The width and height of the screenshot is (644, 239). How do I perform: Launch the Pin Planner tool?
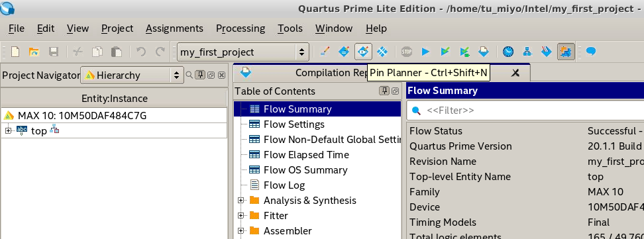(x=363, y=52)
